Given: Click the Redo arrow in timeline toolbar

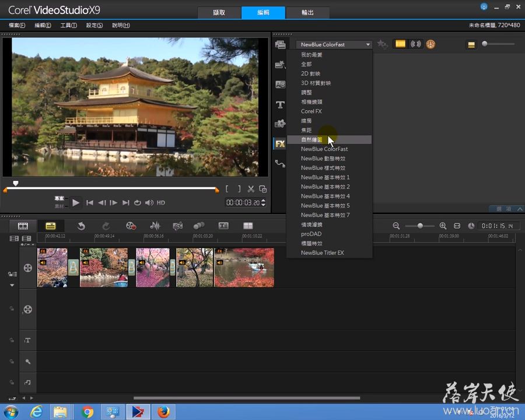Looking at the screenshot, I should pos(106,226).
